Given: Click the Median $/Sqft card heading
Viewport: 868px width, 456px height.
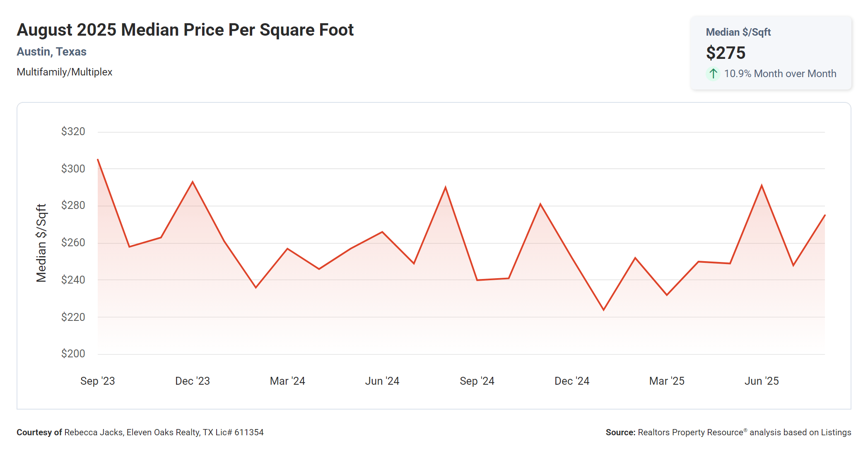Looking at the screenshot, I should click(x=738, y=32).
